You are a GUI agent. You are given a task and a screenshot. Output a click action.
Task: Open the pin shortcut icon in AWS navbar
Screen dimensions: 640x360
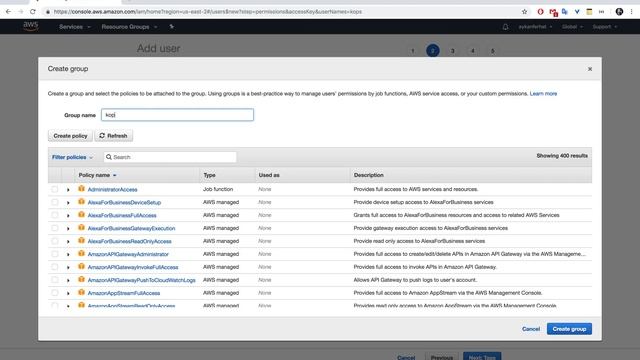pos(172,27)
